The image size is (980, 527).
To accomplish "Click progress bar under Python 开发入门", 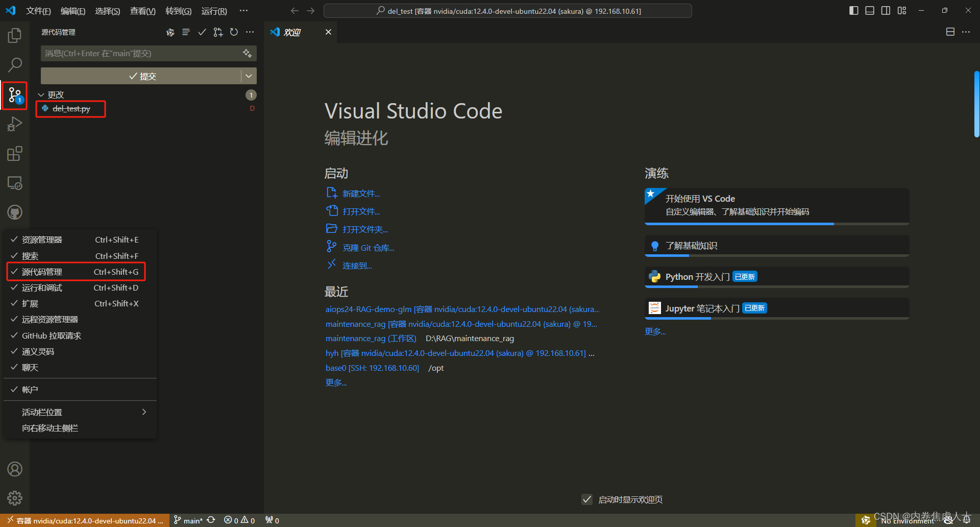I will (777, 286).
